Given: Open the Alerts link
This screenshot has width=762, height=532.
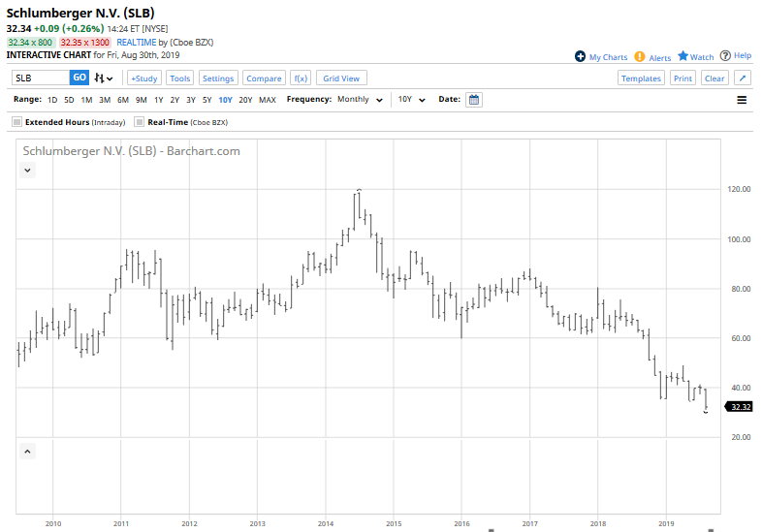Looking at the screenshot, I should 660,58.
